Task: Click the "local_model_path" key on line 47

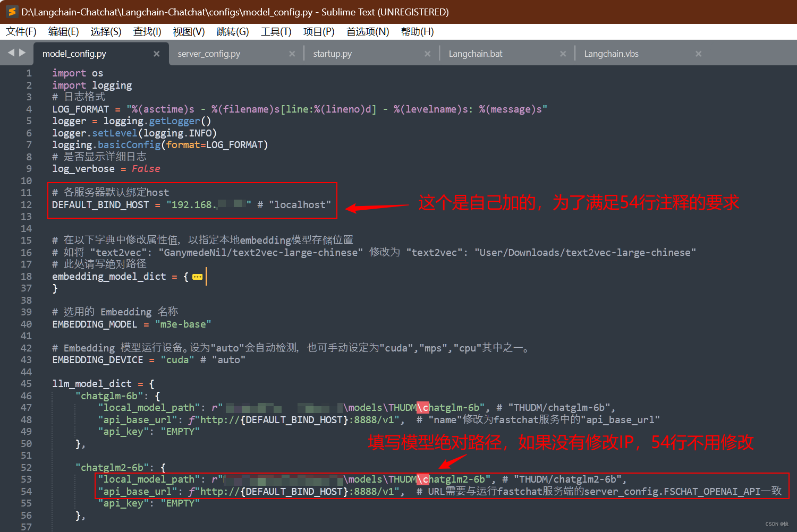Action: (x=149, y=408)
